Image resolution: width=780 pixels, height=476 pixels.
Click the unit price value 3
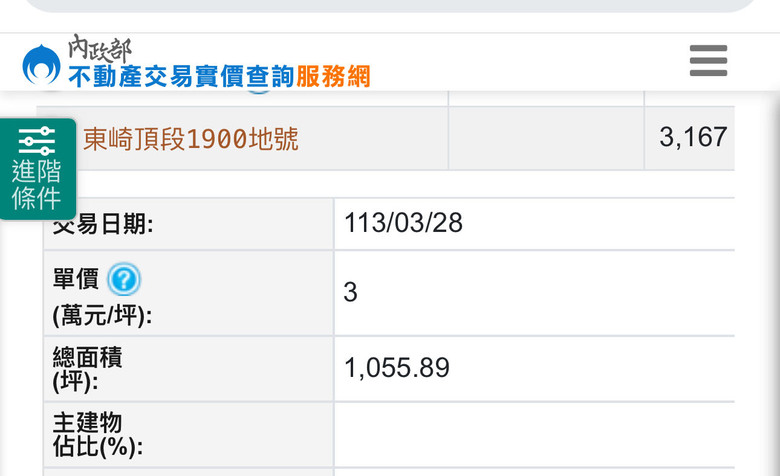tap(350, 292)
